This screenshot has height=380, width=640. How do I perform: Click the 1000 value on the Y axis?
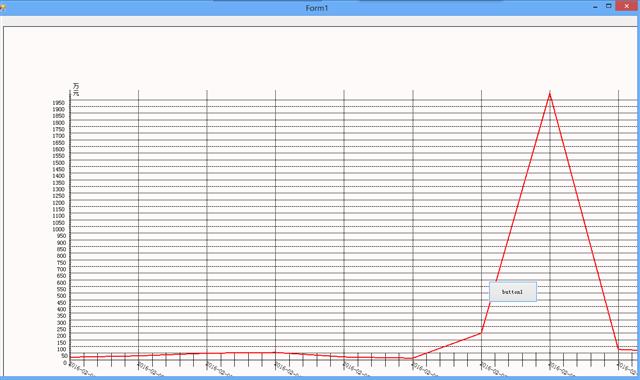[x=59, y=229]
